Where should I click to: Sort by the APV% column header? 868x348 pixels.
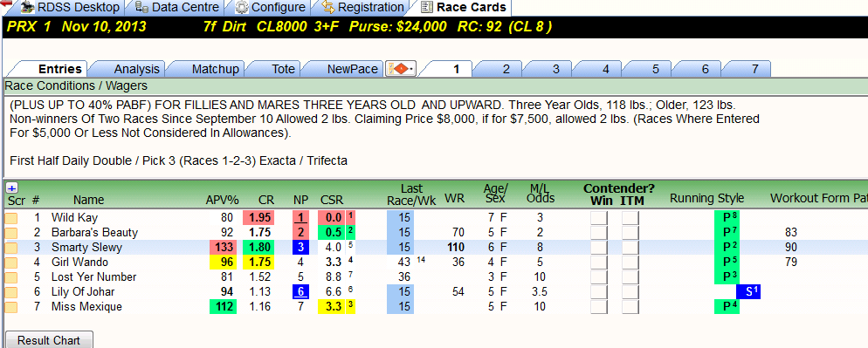tap(222, 200)
